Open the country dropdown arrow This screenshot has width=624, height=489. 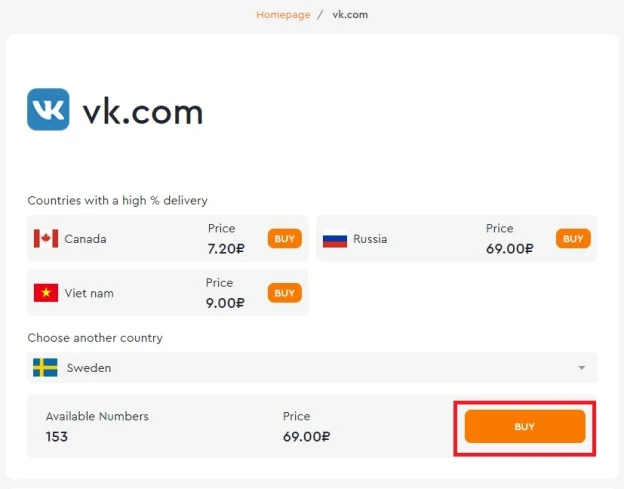[x=581, y=368]
